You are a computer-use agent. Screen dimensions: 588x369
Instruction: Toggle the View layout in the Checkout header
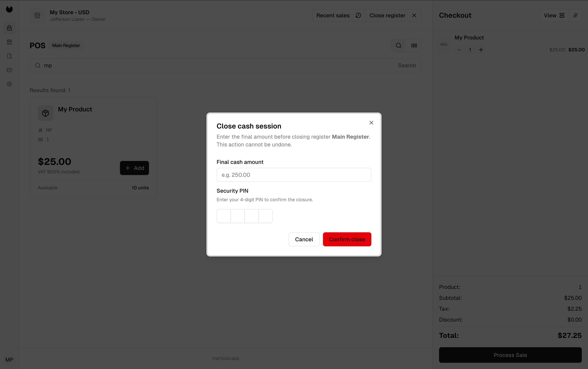pos(553,15)
